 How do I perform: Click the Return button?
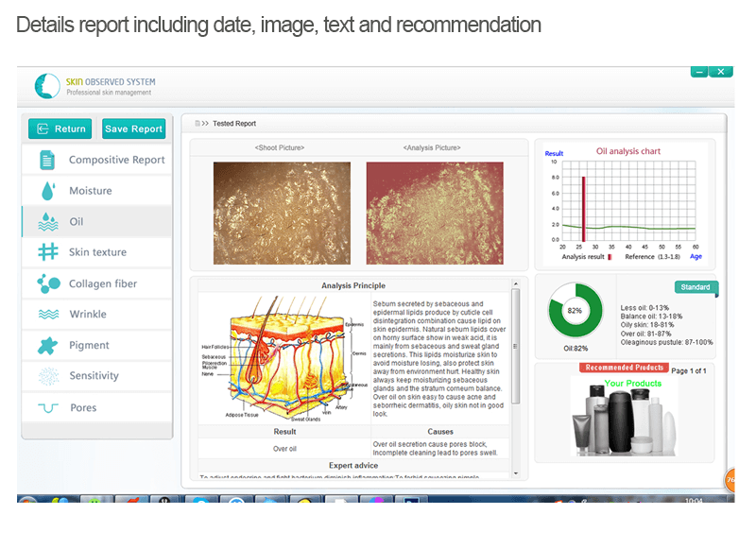60,129
